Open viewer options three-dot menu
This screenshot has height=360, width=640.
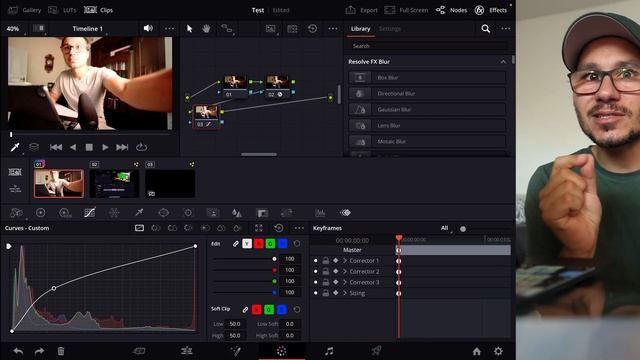tap(169, 29)
